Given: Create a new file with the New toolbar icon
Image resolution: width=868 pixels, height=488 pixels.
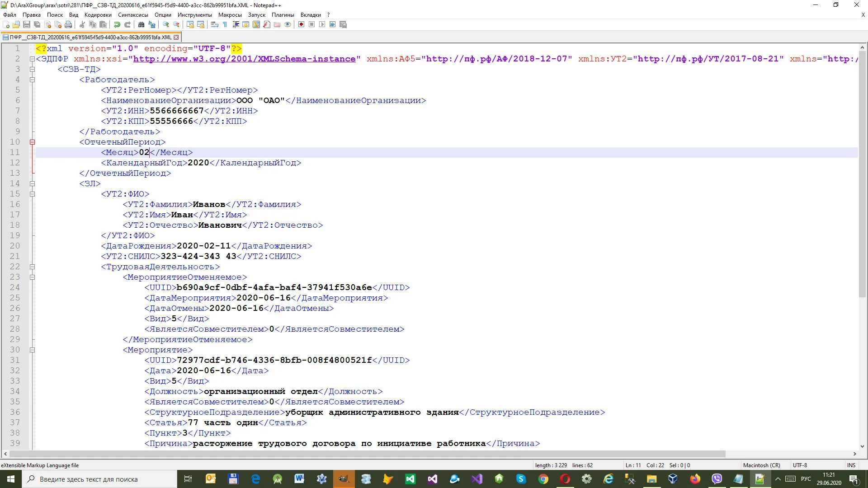Looking at the screenshot, I should [6, 24].
